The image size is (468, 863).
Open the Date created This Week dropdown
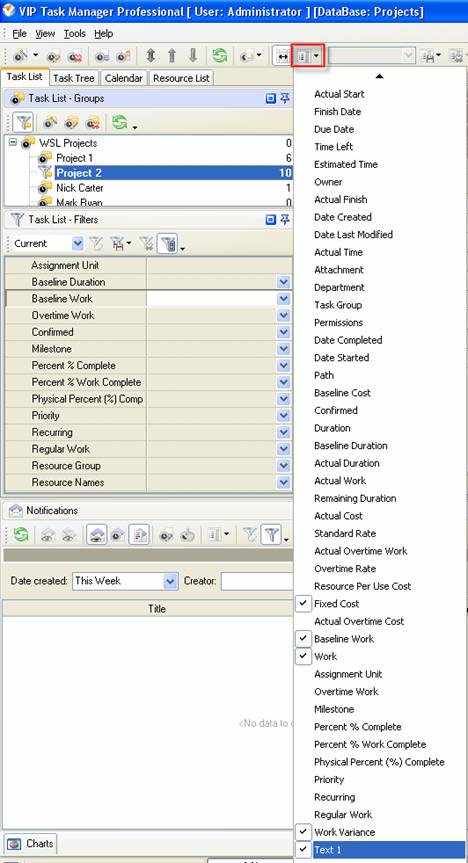point(171,581)
